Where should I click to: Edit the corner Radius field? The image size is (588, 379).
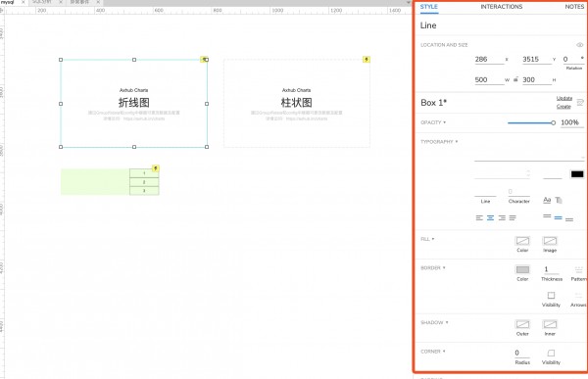click(522, 354)
